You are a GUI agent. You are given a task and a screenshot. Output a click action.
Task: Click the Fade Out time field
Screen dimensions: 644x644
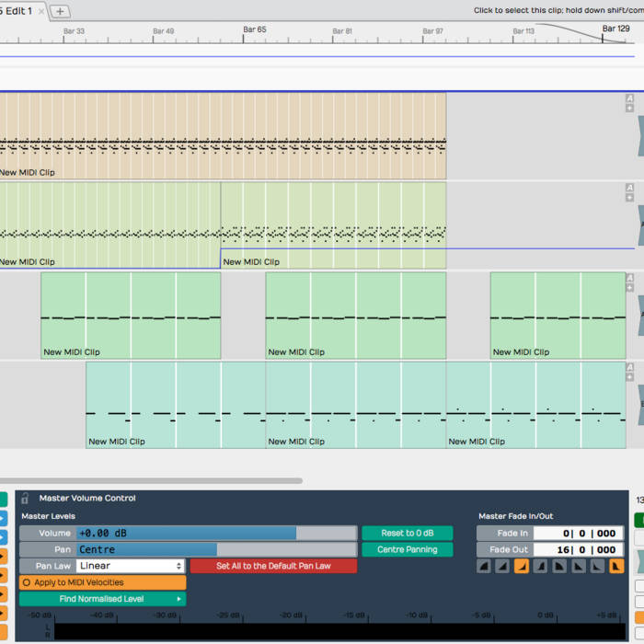pyautogui.click(x=578, y=549)
